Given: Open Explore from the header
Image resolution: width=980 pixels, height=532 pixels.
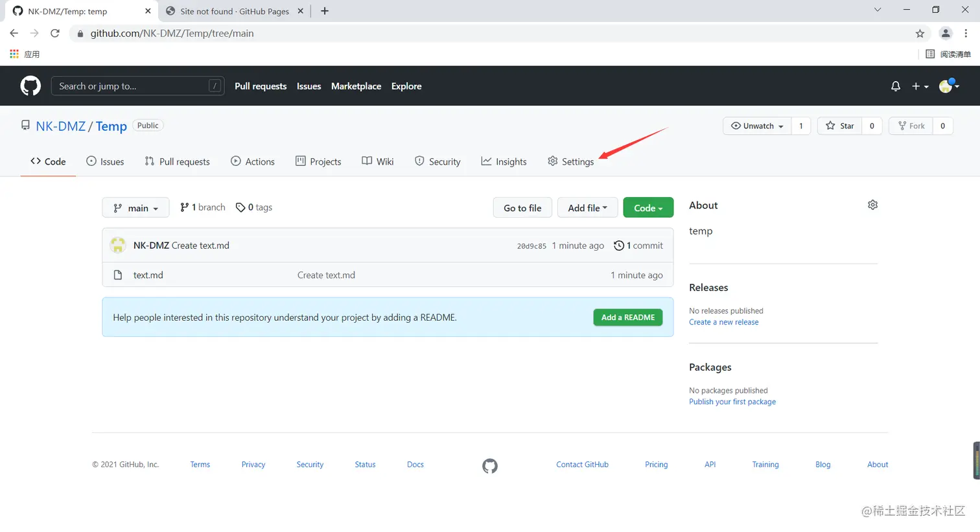Looking at the screenshot, I should pos(406,86).
